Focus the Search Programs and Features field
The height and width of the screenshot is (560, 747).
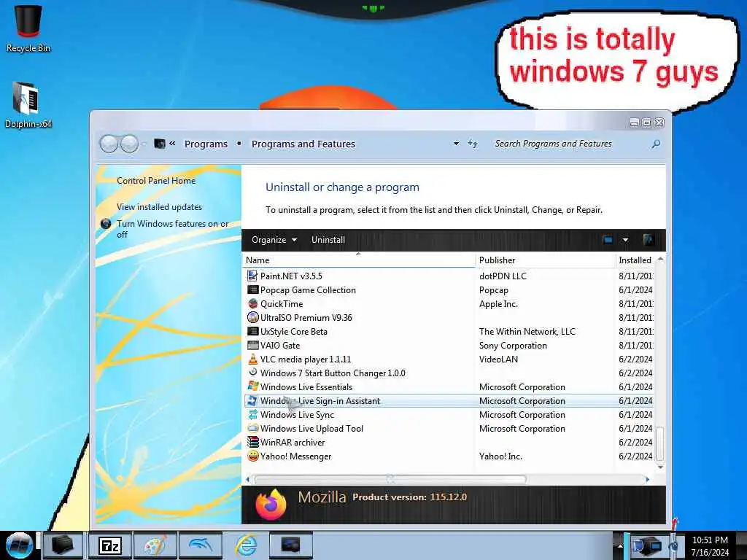click(x=569, y=144)
